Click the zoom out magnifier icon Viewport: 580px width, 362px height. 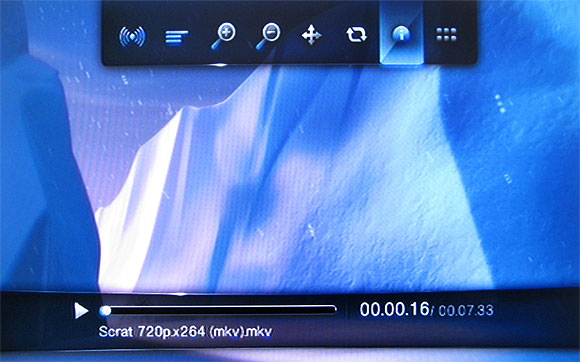[268, 35]
